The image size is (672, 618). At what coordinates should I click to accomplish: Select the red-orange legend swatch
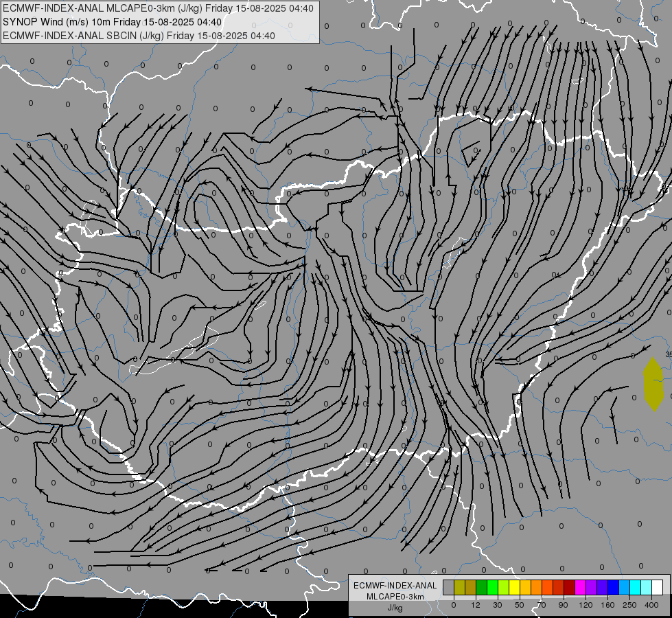[x=548, y=587]
